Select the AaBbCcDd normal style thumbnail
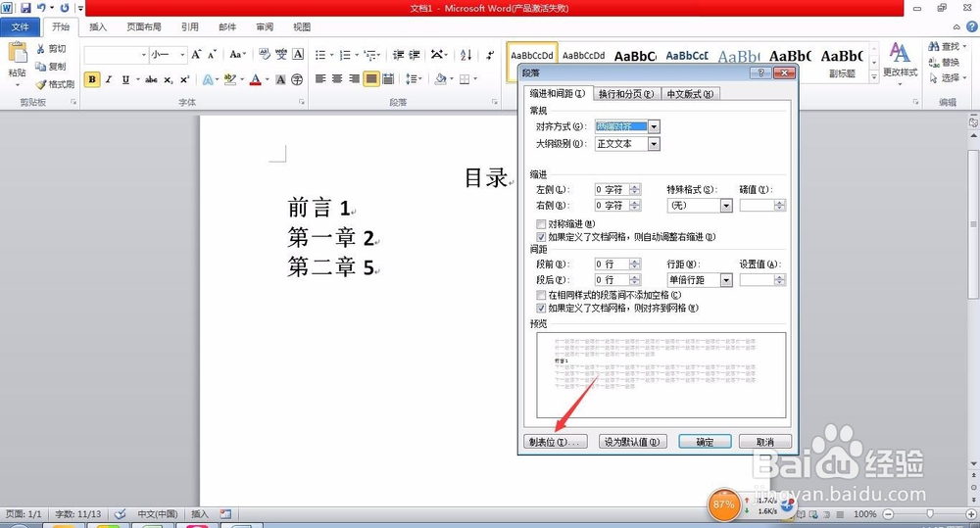The height and width of the screenshot is (528, 980). 532,62
